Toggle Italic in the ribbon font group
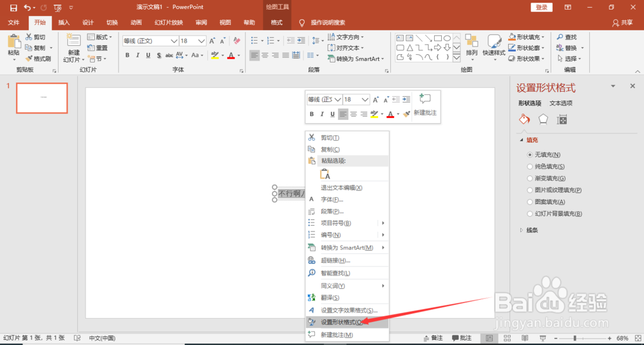The height and width of the screenshot is (345, 644). click(138, 55)
